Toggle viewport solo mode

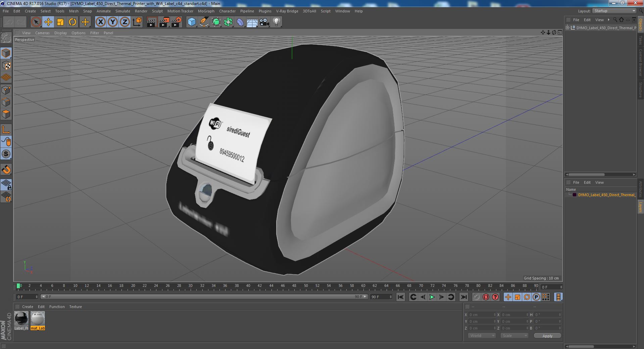click(6, 154)
